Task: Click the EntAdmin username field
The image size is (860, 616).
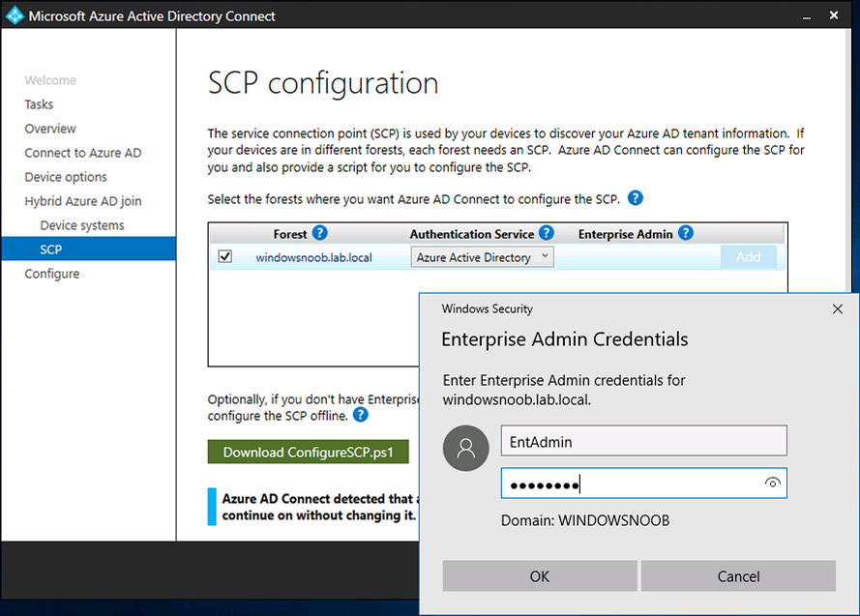Action: (644, 441)
